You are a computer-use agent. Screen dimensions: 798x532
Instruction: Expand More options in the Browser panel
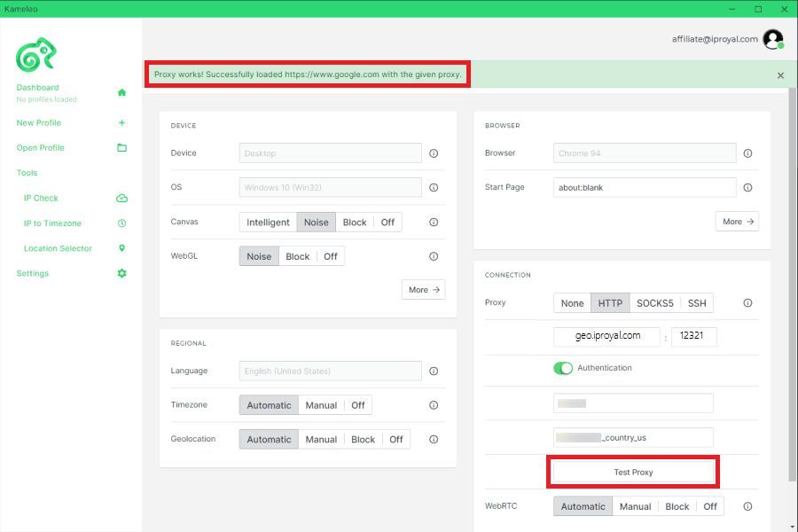tap(737, 222)
